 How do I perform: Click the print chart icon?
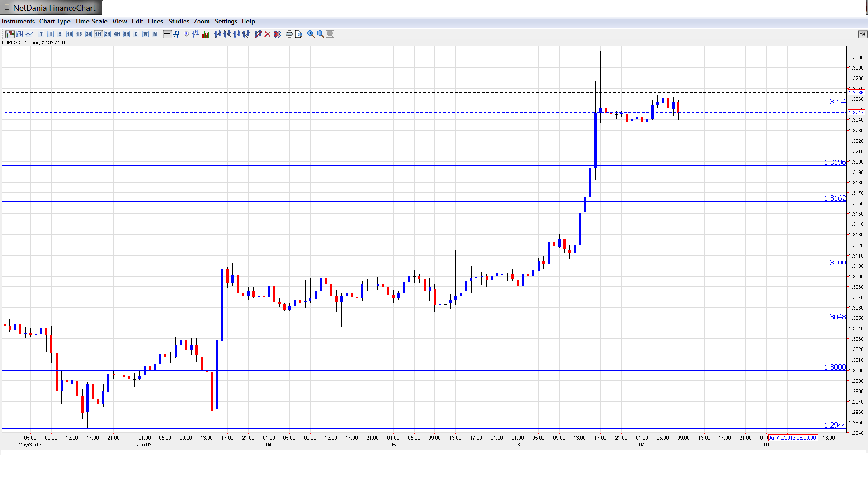click(289, 34)
